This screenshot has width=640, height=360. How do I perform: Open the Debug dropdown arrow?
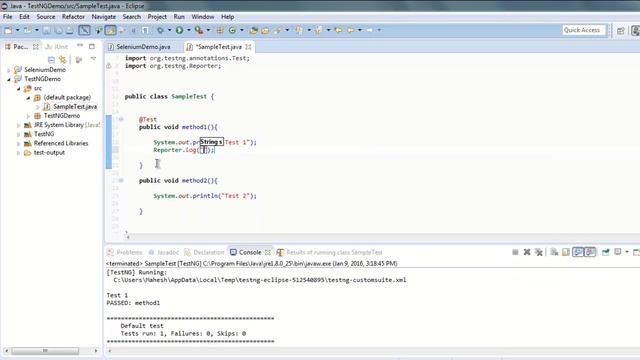169,30
